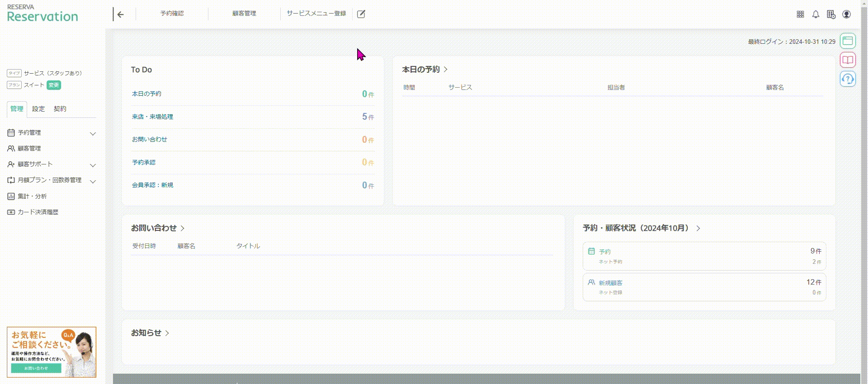
Task: Click the edit shortcut menu pencil icon
Action: point(361,14)
